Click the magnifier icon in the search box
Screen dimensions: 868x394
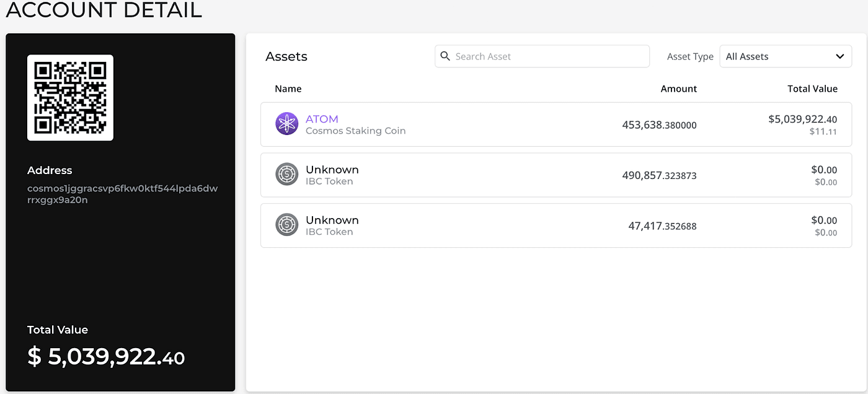445,56
